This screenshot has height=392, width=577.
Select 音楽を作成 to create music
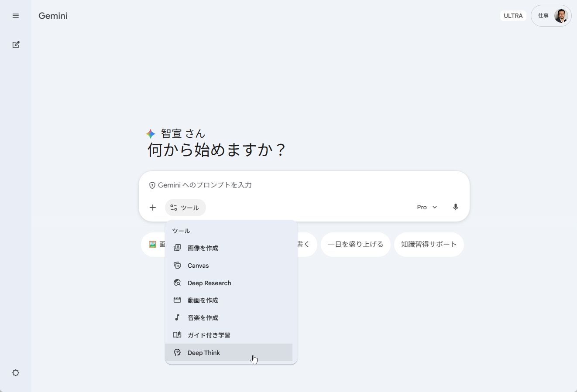203,317
